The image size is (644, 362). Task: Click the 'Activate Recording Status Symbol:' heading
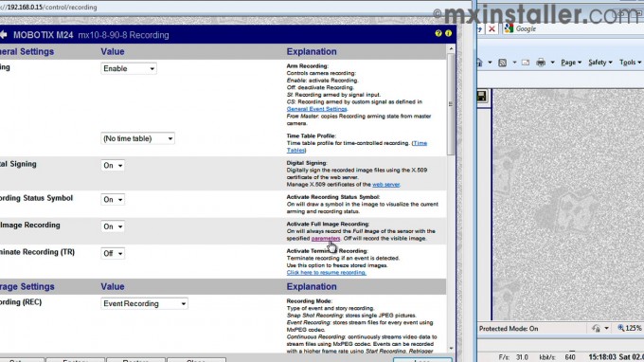(x=333, y=197)
